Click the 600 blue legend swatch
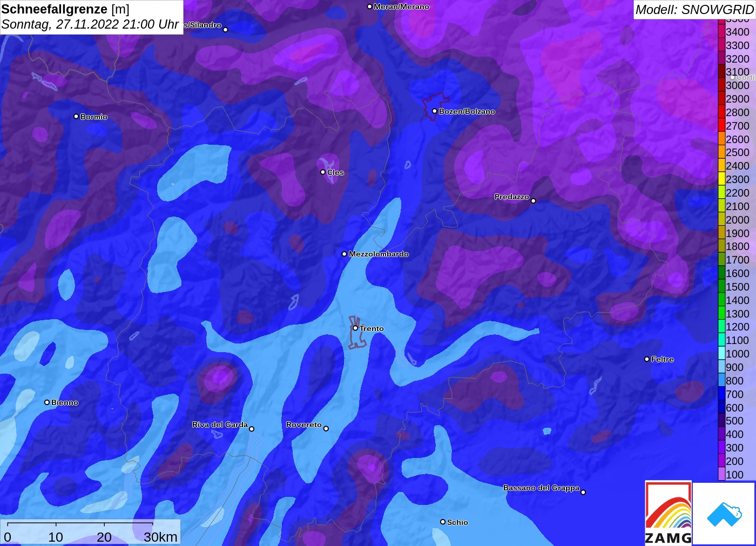The width and height of the screenshot is (756, 546). click(721, 408)
